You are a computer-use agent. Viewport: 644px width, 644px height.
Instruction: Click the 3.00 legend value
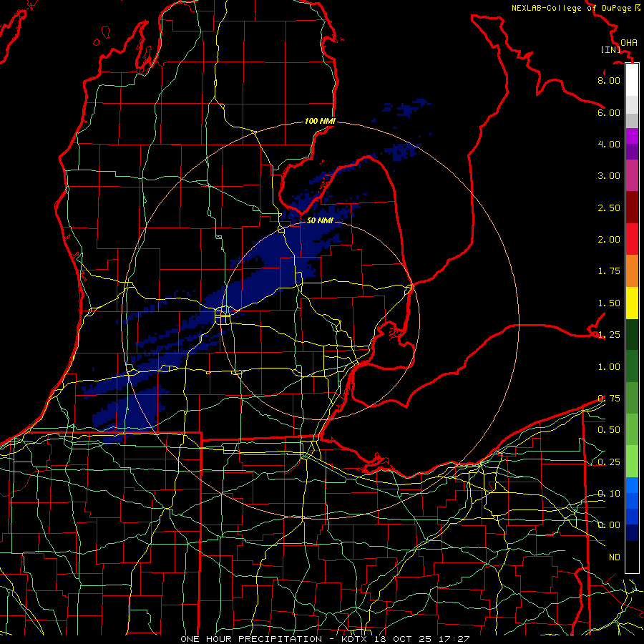click(x=608, y=176)
